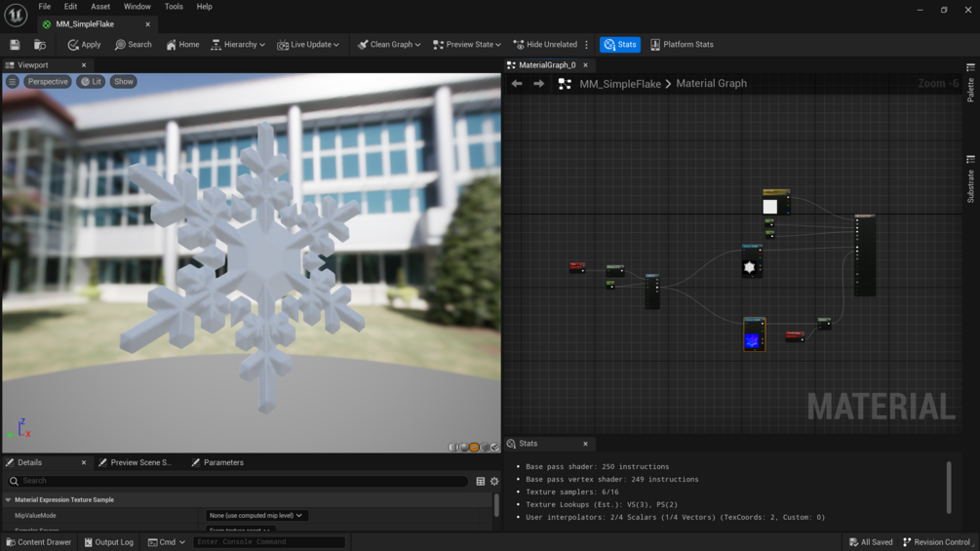Screen dimensions: 980x551
Task: Select the MaterialGraph_0 tab
Action: [547, 65]
